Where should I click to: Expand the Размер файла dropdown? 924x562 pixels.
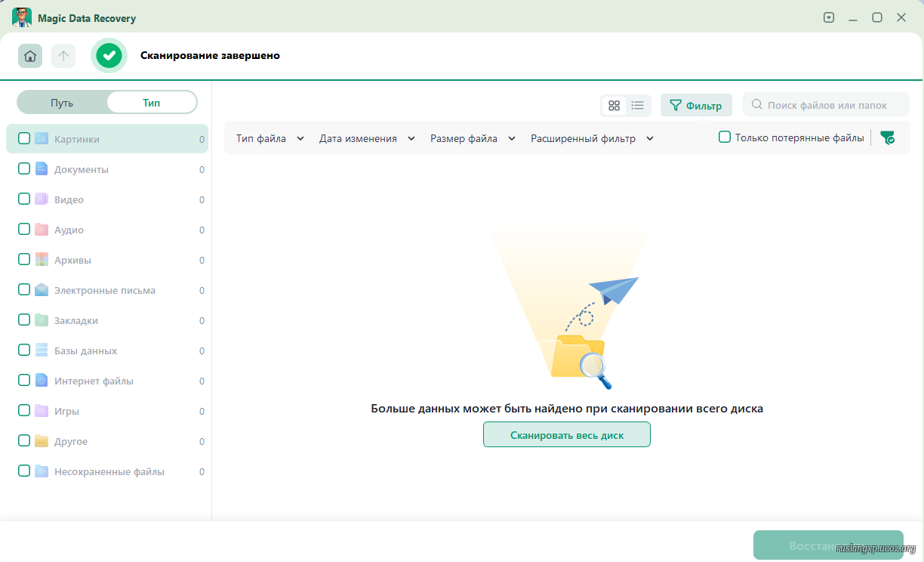[x=473, y=139]
